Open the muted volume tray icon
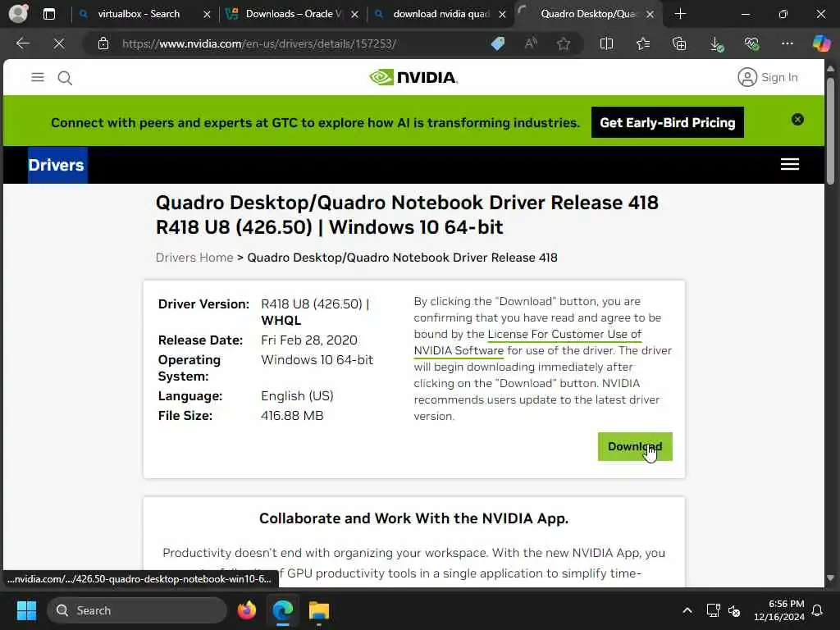Screen dimensions: 840x630 734,610
